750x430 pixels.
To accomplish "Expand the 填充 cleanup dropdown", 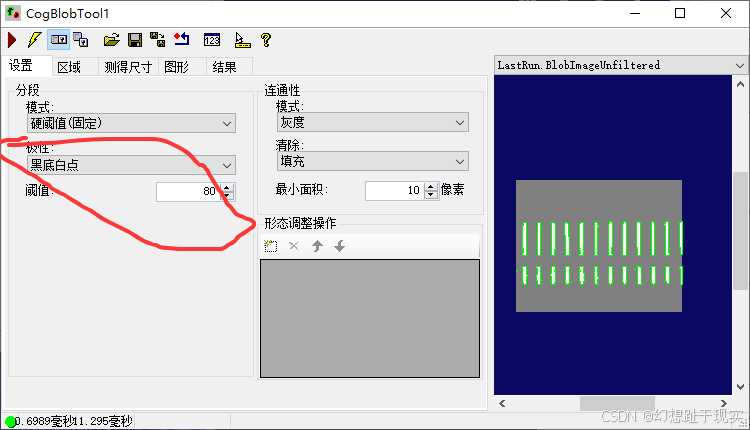I will point(373,161).
